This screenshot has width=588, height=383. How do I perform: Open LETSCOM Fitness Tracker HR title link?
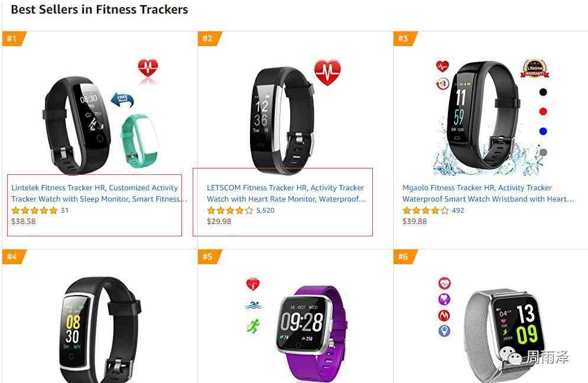click(286, 193)
